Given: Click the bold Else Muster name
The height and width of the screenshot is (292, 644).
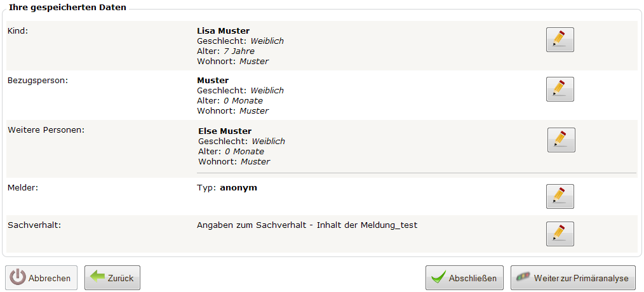Looking at the screenshot, I should pos(225,131).
